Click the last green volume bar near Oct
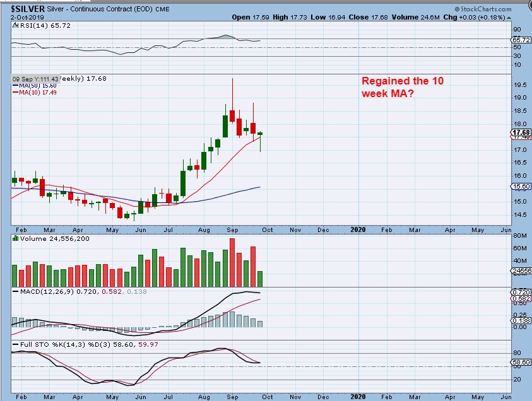The image size is (532, 401). [x=260, y=279]
